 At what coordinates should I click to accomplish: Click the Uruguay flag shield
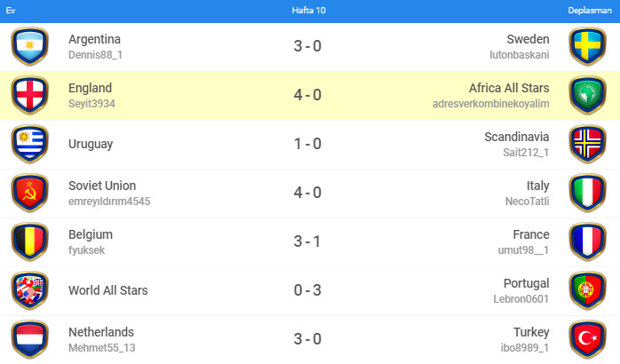30,144
